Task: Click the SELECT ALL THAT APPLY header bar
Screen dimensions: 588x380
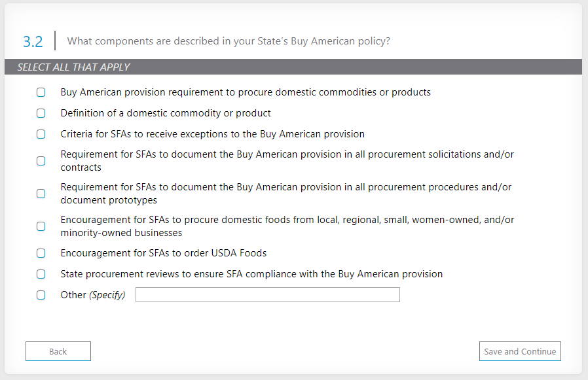Action: tap(293, 67)
